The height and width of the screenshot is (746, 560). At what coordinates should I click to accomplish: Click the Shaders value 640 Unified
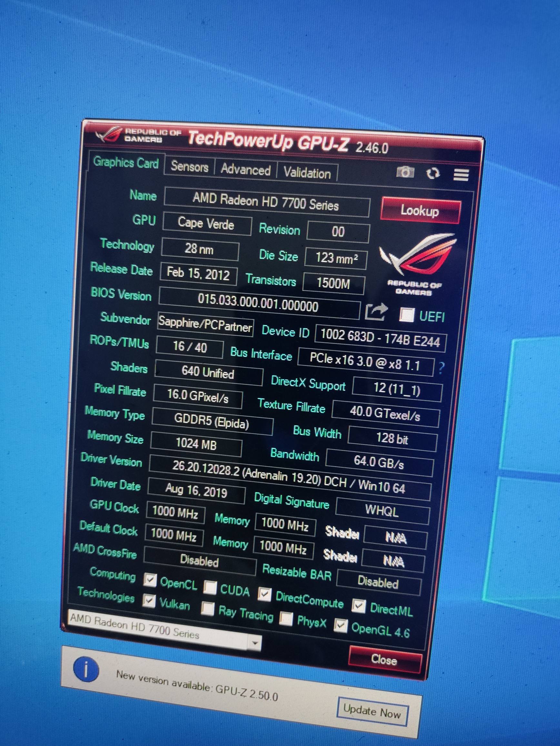tap(208, 372)
